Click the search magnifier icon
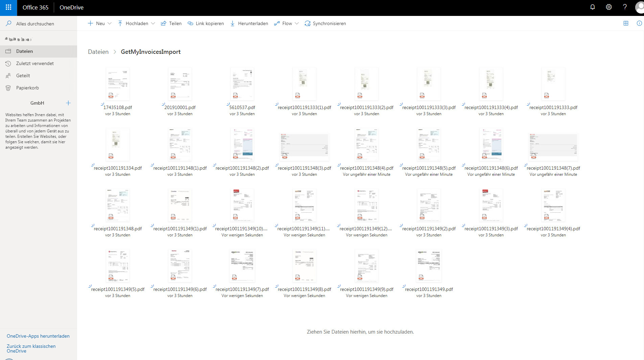644x360 pixels. [8, 23]
